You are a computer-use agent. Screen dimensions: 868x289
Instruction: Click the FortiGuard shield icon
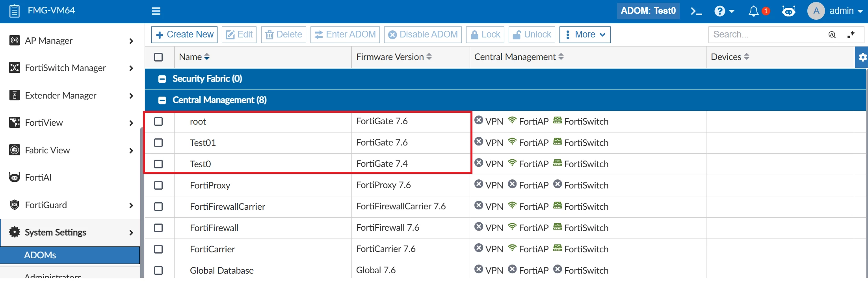(15, 205)
